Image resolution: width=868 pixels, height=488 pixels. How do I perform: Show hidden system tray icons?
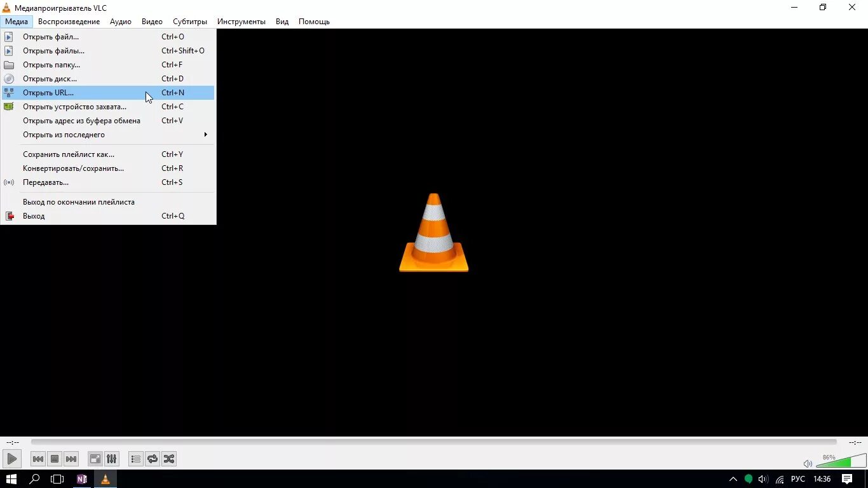click(733, 479)
